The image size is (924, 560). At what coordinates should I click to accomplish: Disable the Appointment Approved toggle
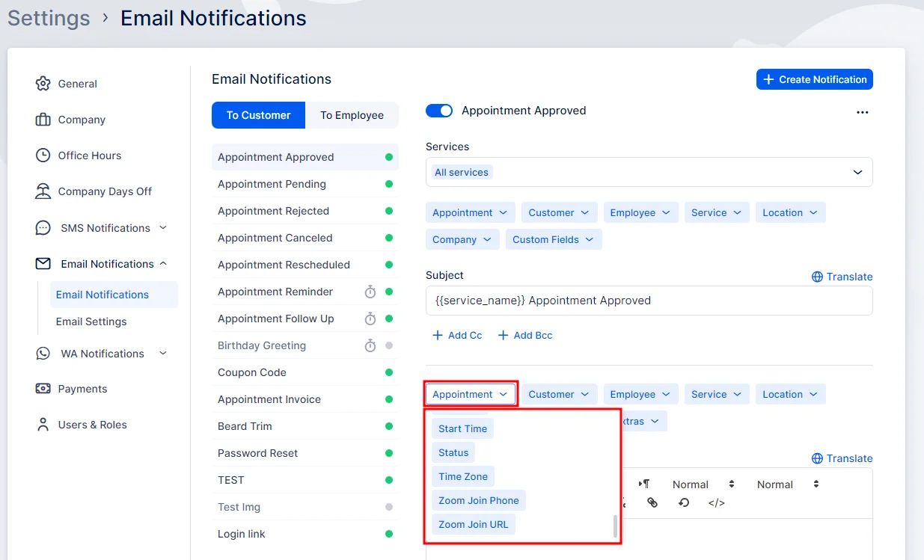click(439, 111)
